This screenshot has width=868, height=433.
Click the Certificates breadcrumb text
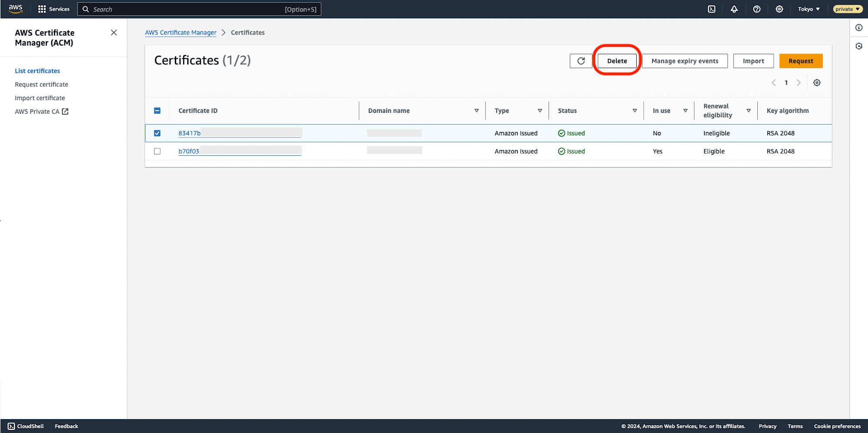pyautogui.click(x=247, y=33)
